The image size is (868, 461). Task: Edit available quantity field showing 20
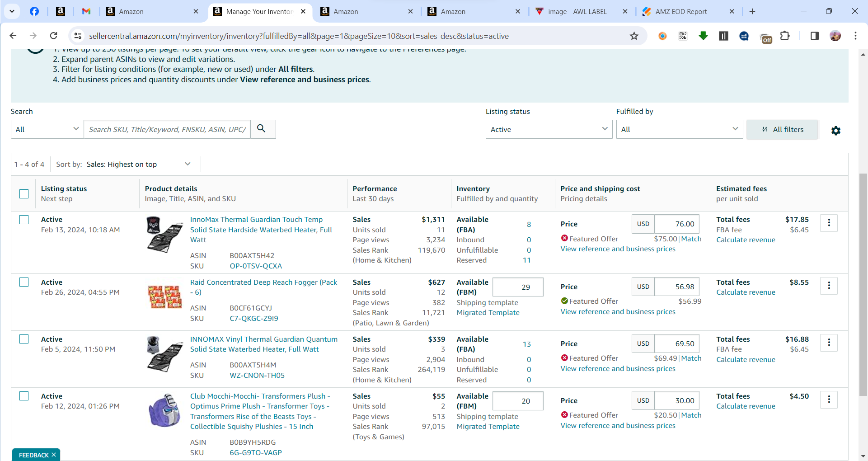[518, 401]
